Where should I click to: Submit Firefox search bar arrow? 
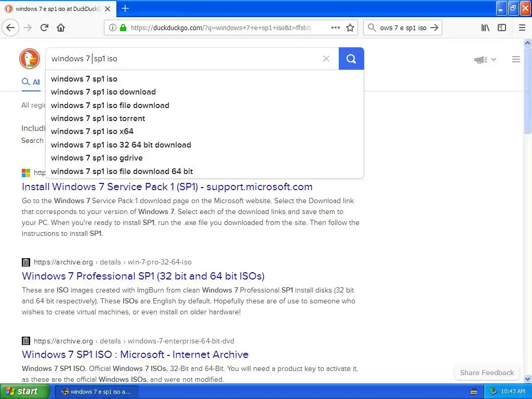point(434,28)
